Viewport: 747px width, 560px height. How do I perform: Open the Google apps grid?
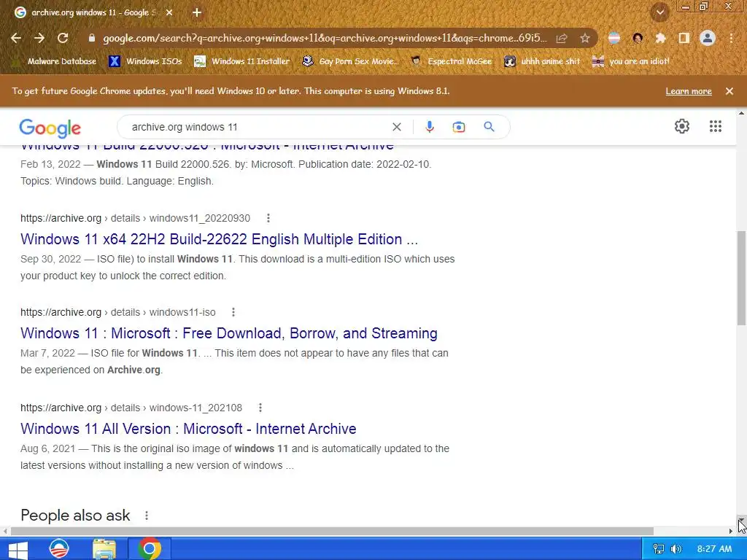715,126
